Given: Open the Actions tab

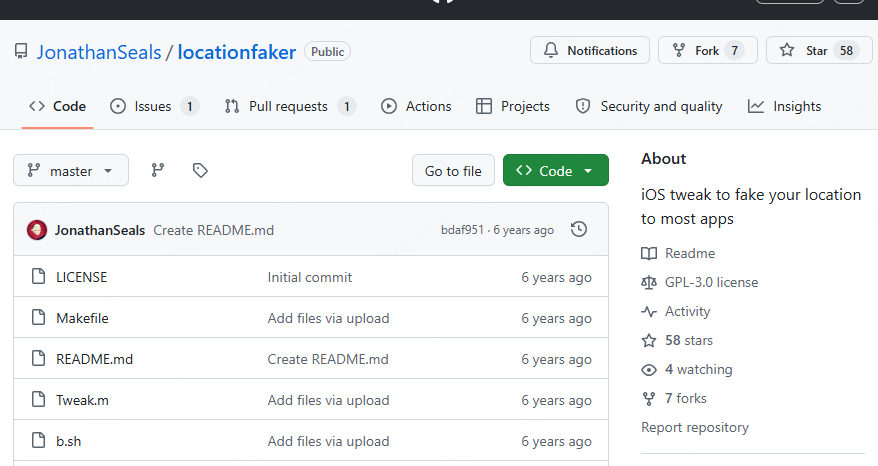Looking at the screenshot, I should tap(416, 106).
